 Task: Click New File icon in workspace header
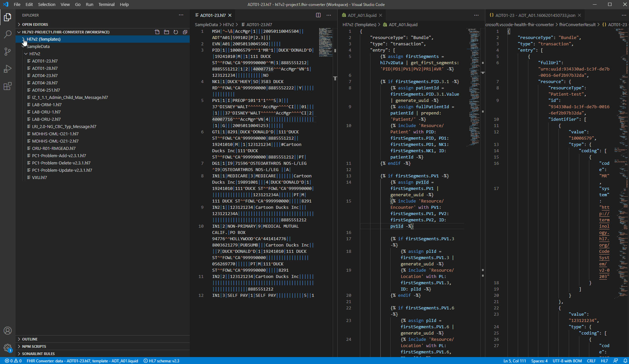[157, 32]
